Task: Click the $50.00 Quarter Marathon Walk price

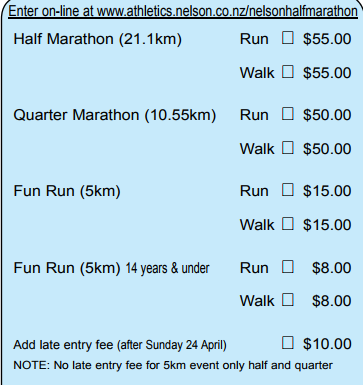Action: click(327, 149)
